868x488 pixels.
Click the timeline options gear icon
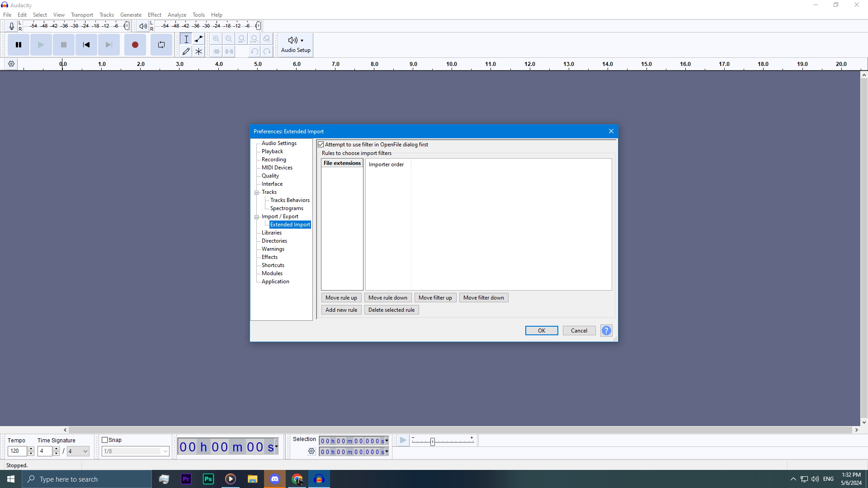click(x=11, y=64)
